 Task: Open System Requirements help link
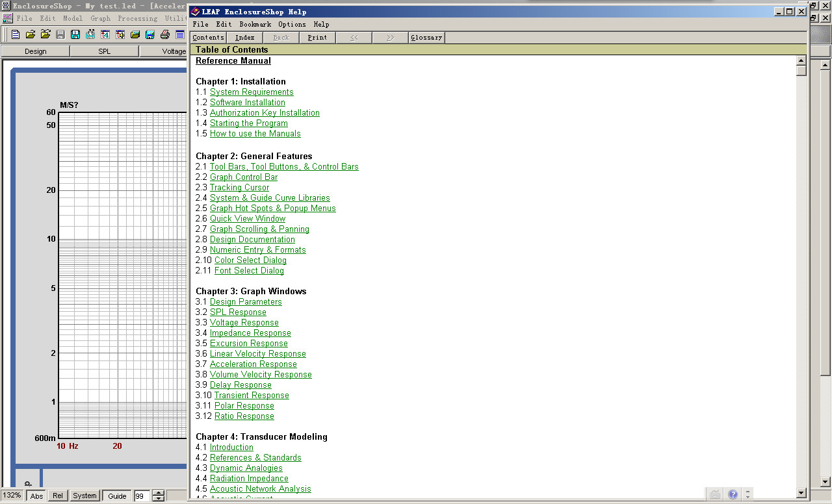[252, 92]
